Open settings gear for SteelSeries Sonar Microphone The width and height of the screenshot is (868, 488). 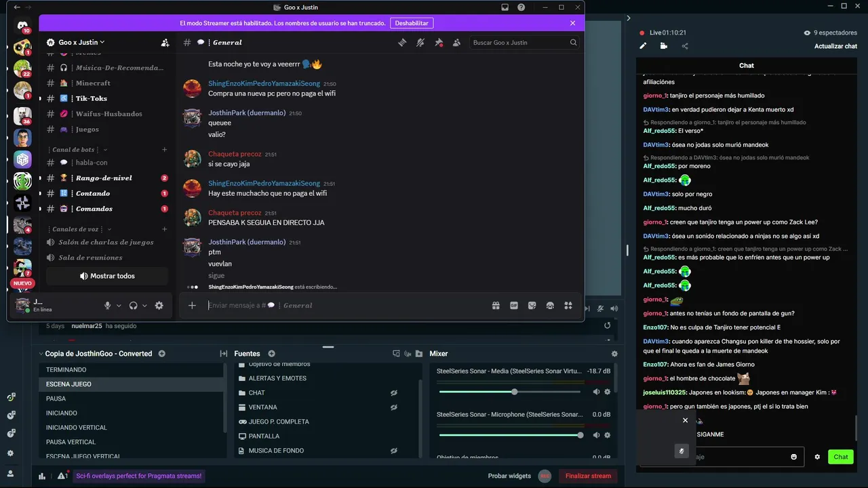coord(607,435)
